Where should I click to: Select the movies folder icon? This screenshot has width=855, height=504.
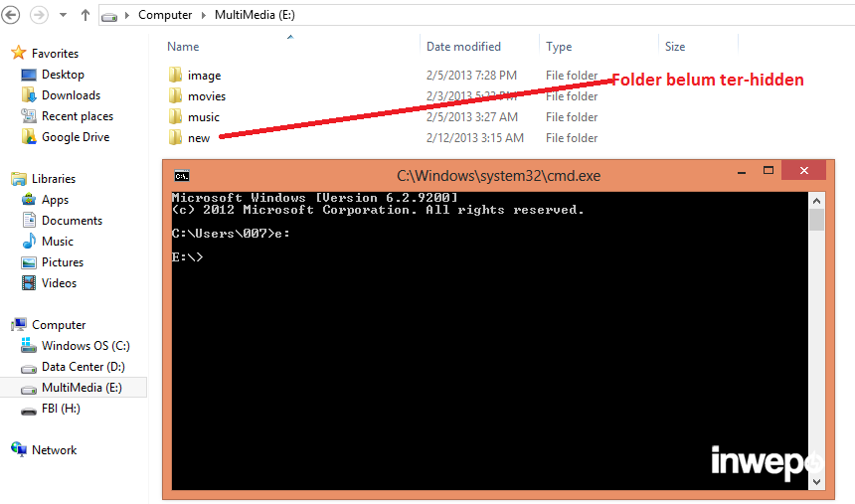click(x=175, y=95)
